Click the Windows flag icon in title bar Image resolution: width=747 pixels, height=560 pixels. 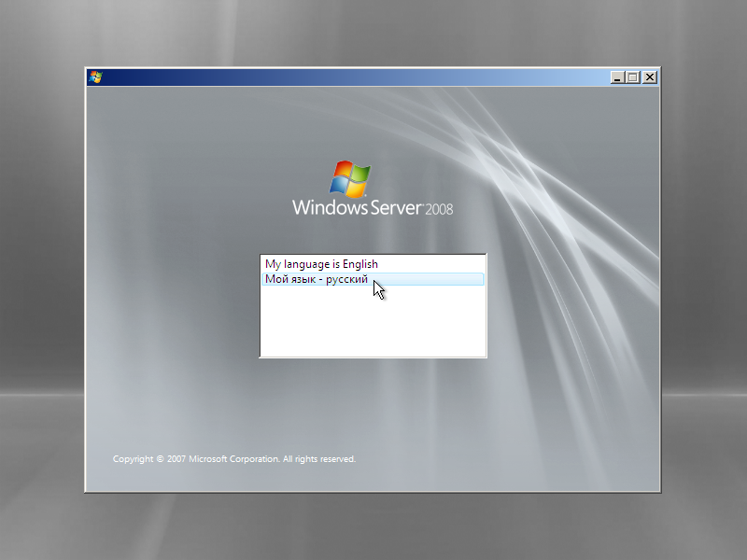[96, 77]
